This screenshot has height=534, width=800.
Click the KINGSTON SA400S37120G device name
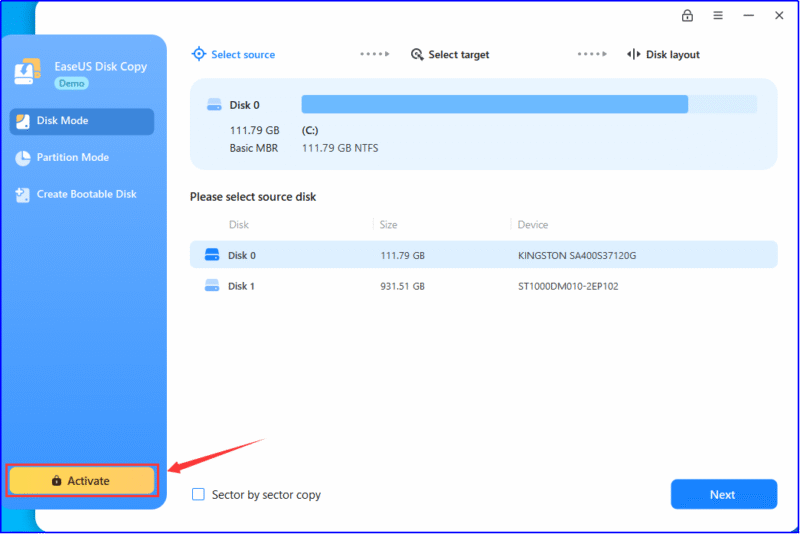point(577,256)
